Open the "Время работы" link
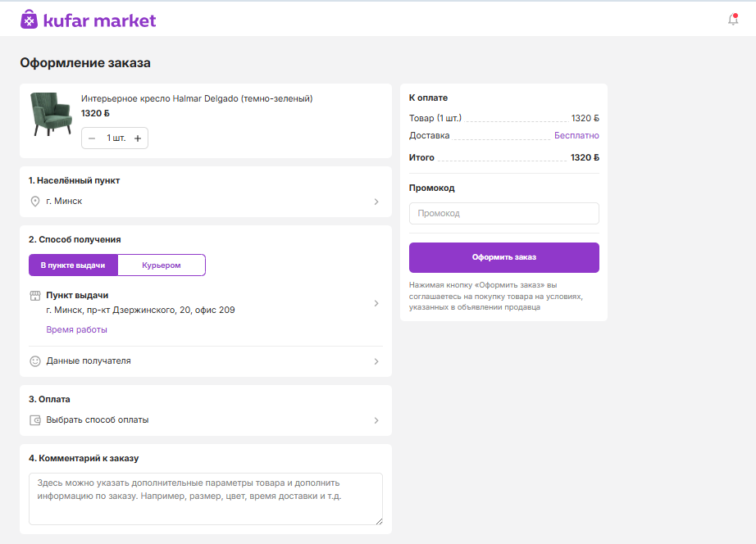The width and height of the screenshot is (756, 544). (x=76, y=329)
